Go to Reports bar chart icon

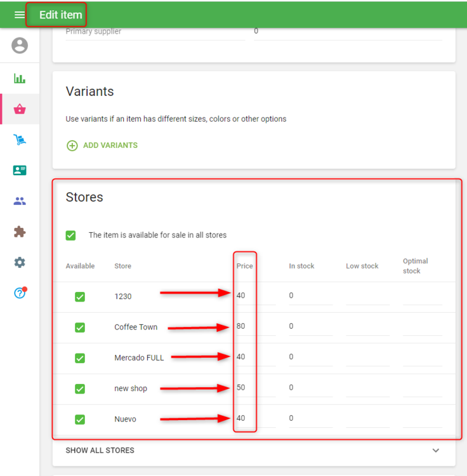[x=20, y=79]
